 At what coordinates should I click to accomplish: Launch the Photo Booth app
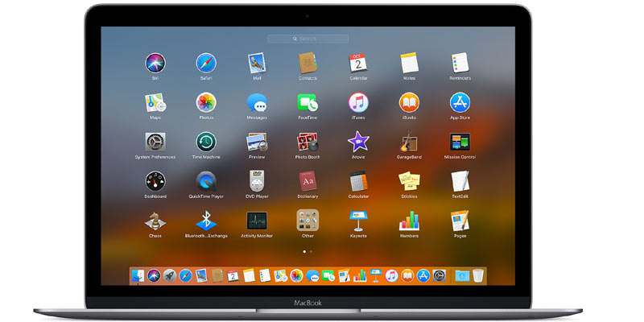[308, 142]
